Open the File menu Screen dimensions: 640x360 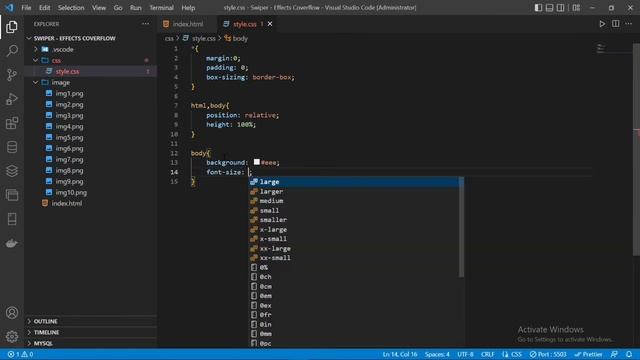click(26, 8)
